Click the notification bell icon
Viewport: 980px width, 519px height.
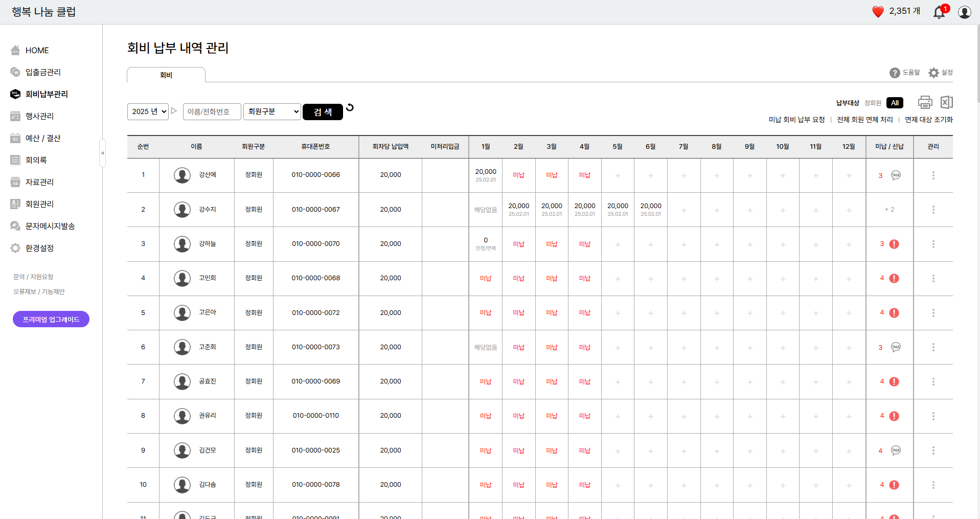point(939,12)
